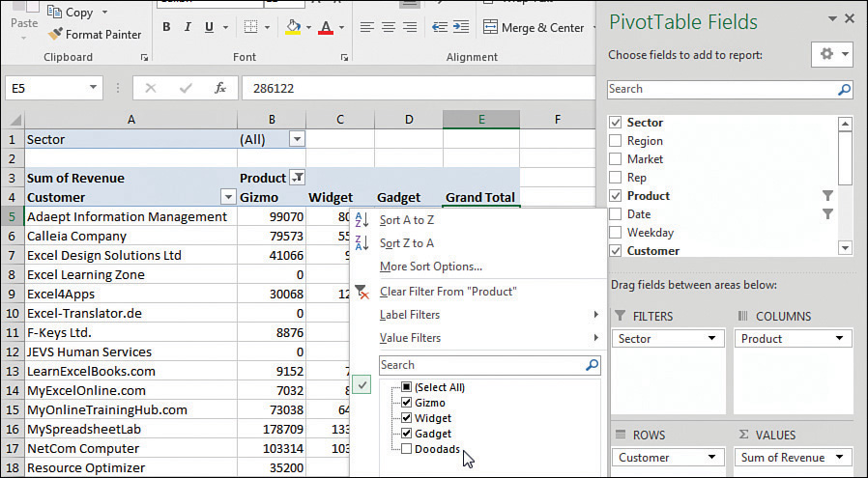Click Select All corner triangle of sheet

tap(15, 120)
